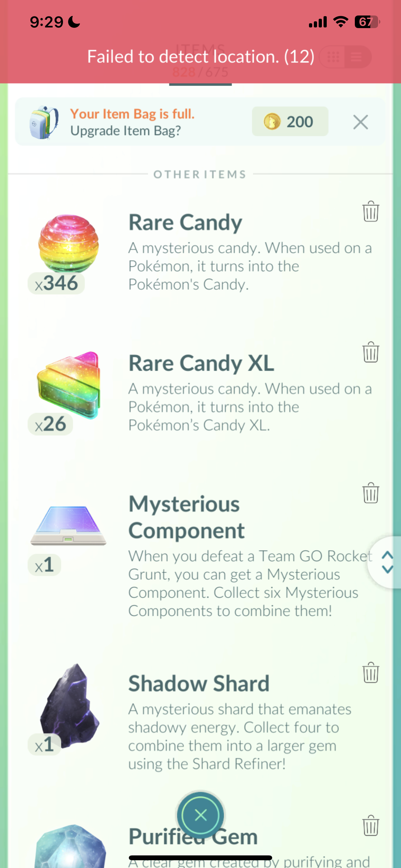Tap the Purified Gem item image
The width and height of the screenshot is (401, 868).
[70, 846]
